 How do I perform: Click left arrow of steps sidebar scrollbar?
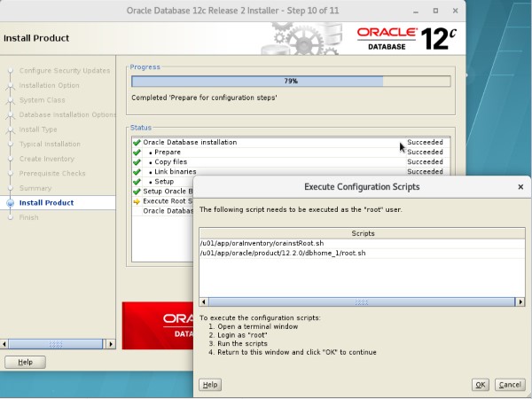(4, 344)
